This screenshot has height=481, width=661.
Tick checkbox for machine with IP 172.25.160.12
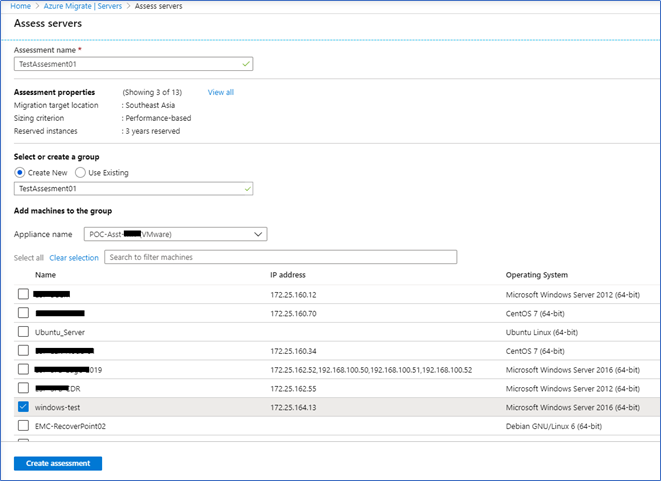(x=23, y=294)
